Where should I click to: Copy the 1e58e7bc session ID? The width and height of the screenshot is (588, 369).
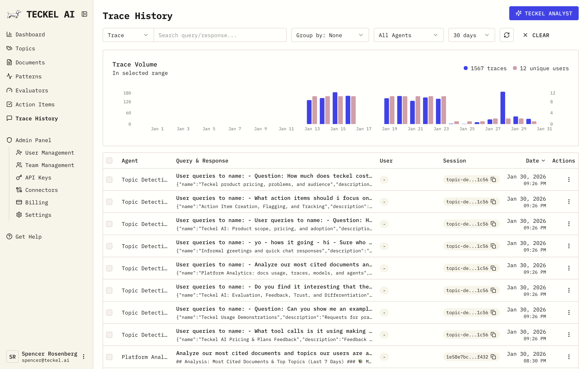point(493,357)
